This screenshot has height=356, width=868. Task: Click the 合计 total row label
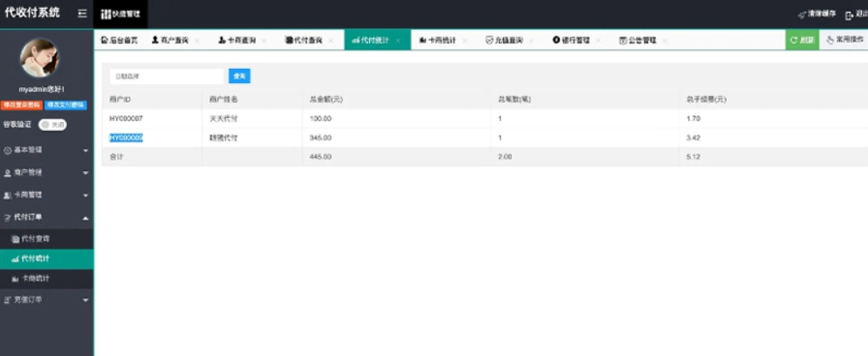[x=116, y=157]
